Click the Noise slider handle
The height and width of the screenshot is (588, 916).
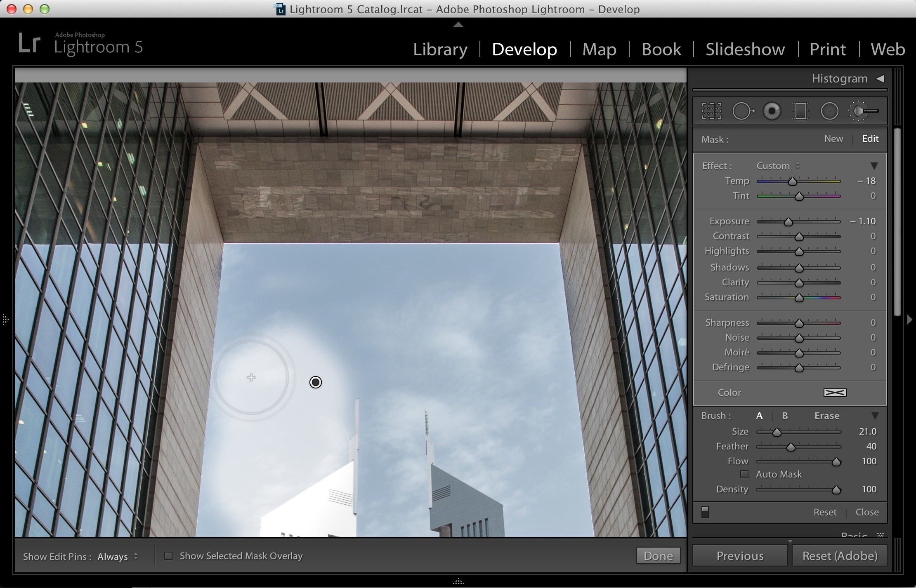[799, 338]
